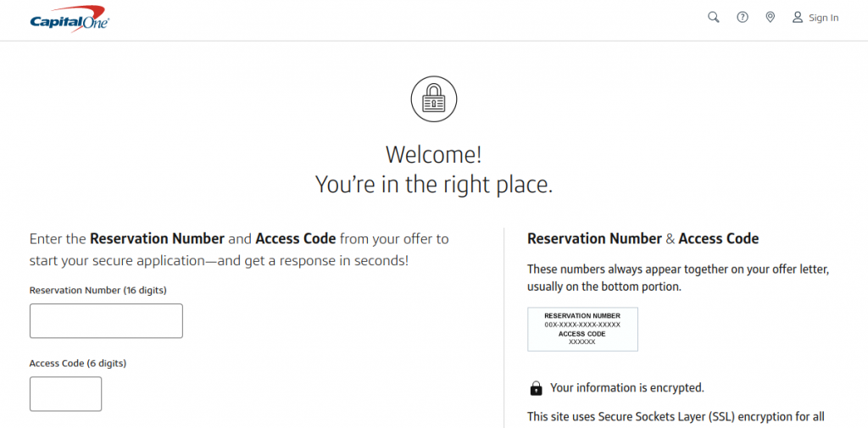Screen dimensions: 868x428
Task: Click the Capital One logo
Action: [70, 19]
